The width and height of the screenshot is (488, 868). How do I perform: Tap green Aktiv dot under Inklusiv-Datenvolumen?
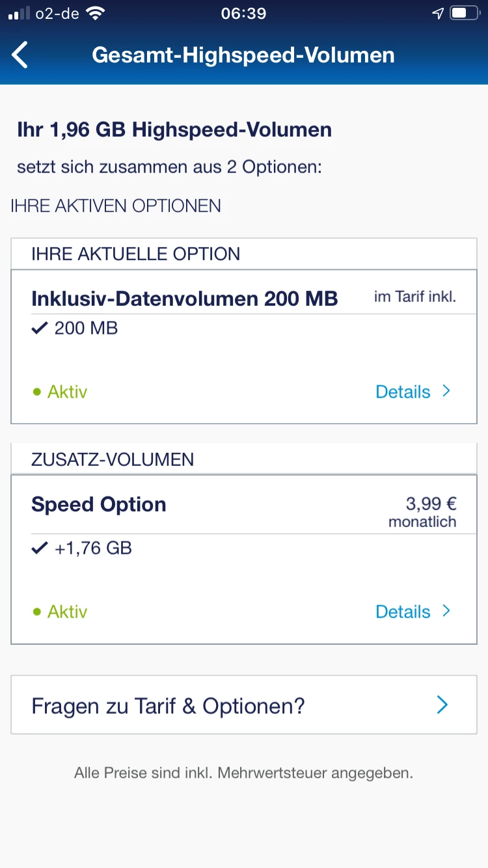coord(37,392)
